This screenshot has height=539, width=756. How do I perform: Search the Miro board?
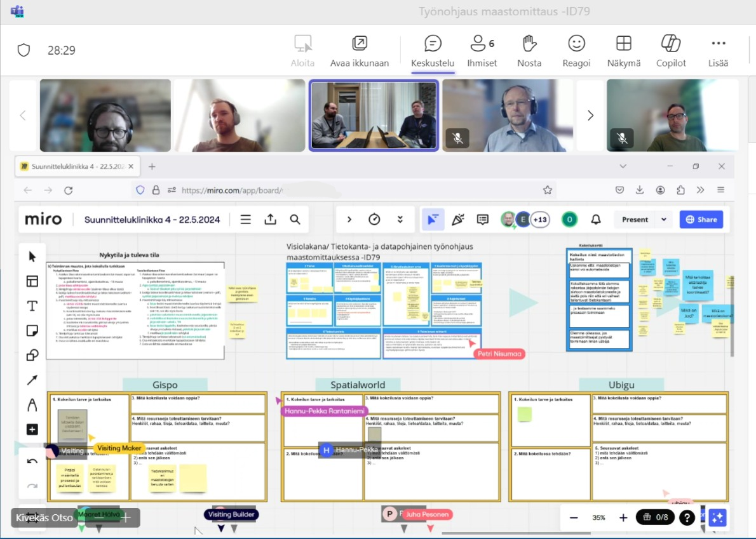[295, 220]
